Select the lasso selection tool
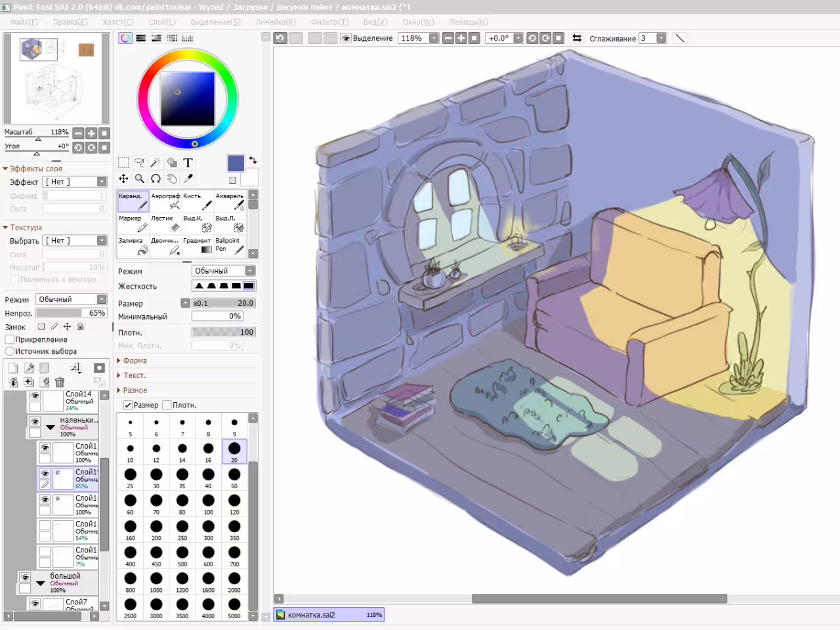Viewport: 840px width, 630px height. [x=139, y=163]
